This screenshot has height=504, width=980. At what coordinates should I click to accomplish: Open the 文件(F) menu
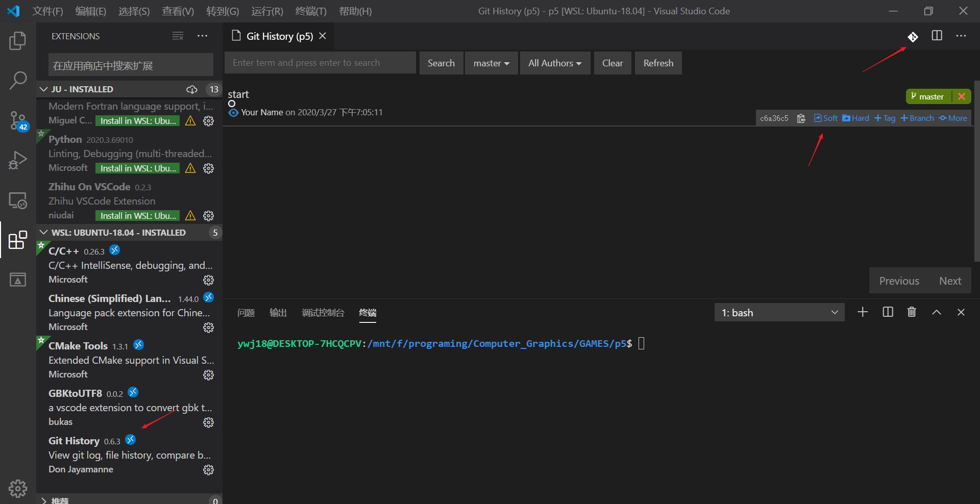[x=48, y=11]
